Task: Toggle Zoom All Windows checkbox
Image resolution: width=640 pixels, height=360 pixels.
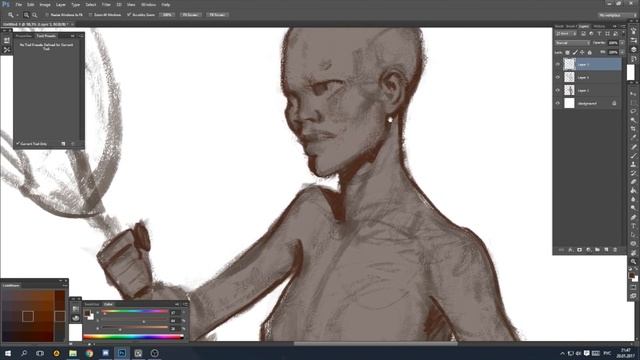Action: point(91,15)
